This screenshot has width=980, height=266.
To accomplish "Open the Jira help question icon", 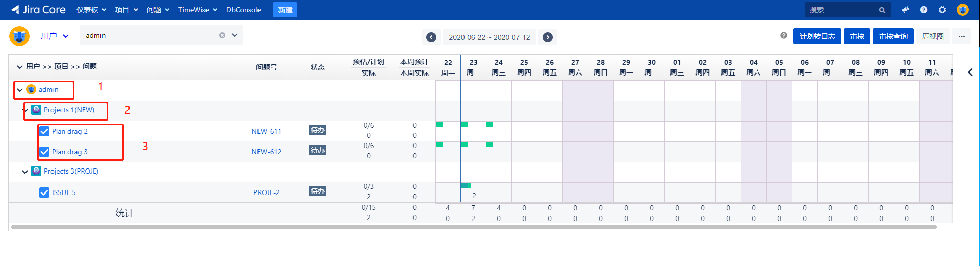I will tap(924, 10).
